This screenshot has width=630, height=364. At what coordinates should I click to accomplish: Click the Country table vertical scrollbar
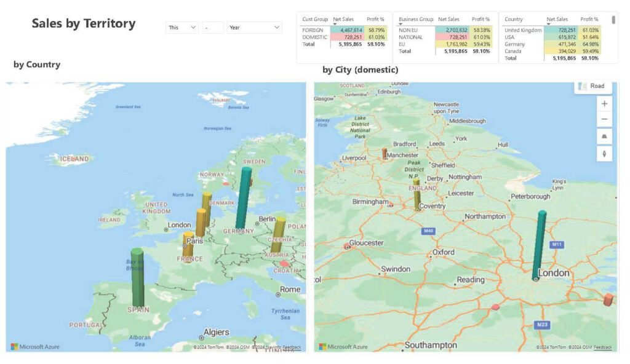[x=613, y=20]
